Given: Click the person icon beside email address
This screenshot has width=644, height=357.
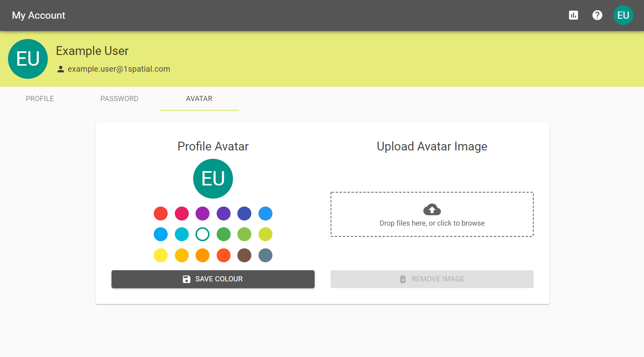Looking at the screenshot, I should point(61,69).
